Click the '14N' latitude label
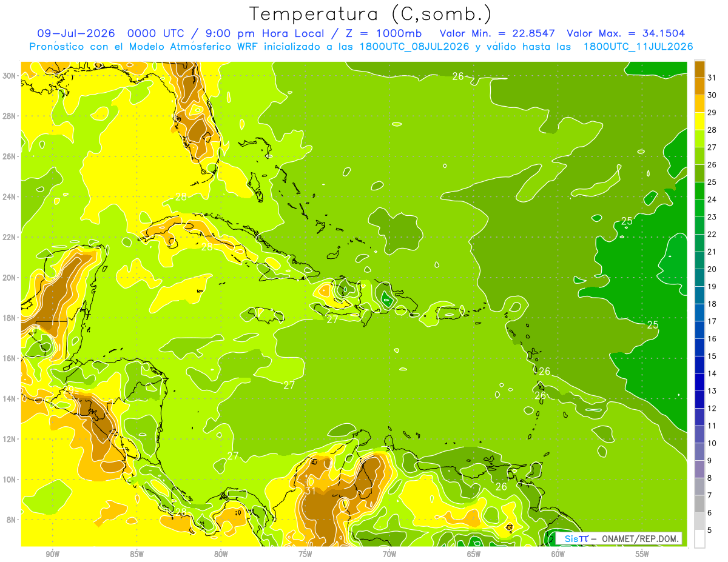728x562 pixels. 8,398
